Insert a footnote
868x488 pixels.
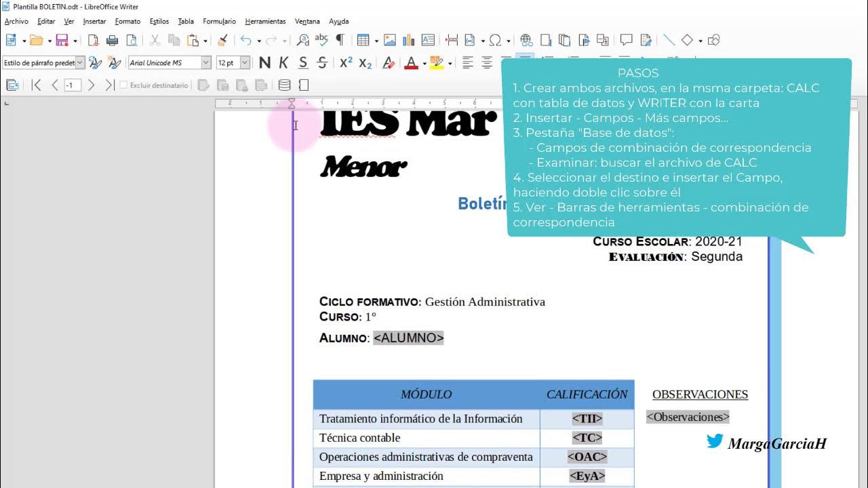tap(545, 41)
